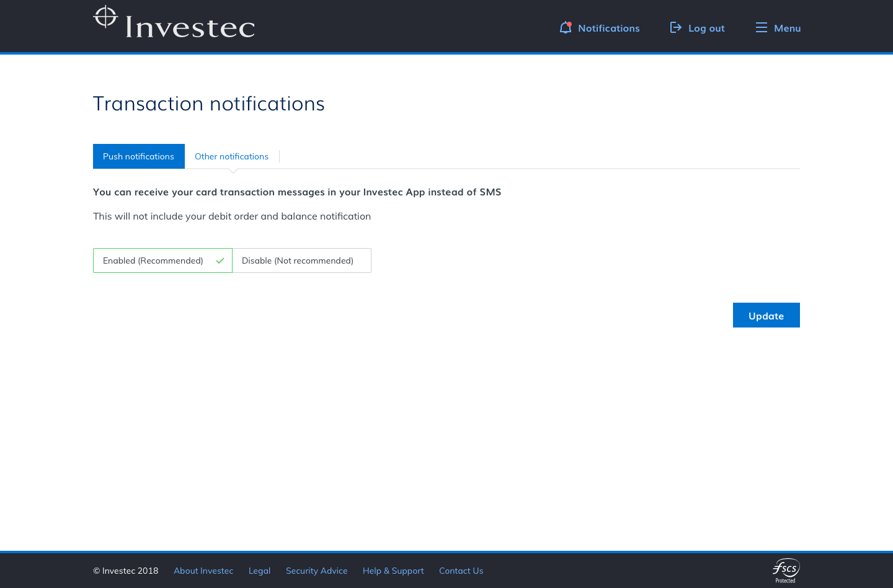The height and width of the screenshot is (588, 893).
Task: Click the FSCS Protected badge
Action: pos(786,571)
